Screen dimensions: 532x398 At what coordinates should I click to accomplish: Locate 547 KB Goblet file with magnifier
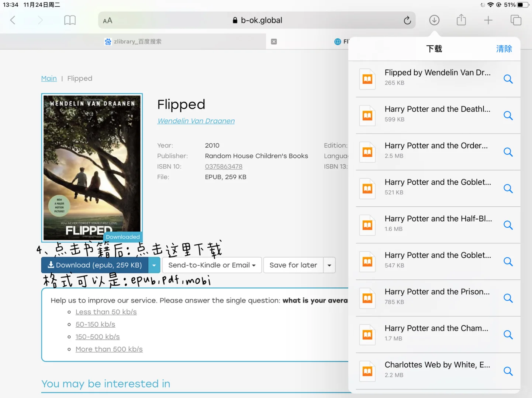pos(508,261)
